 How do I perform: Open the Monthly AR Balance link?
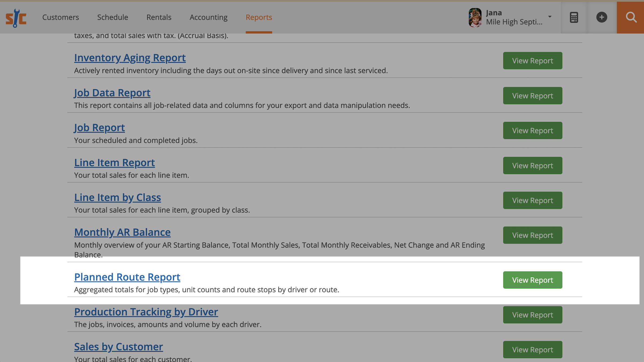(x=122, y=232)
